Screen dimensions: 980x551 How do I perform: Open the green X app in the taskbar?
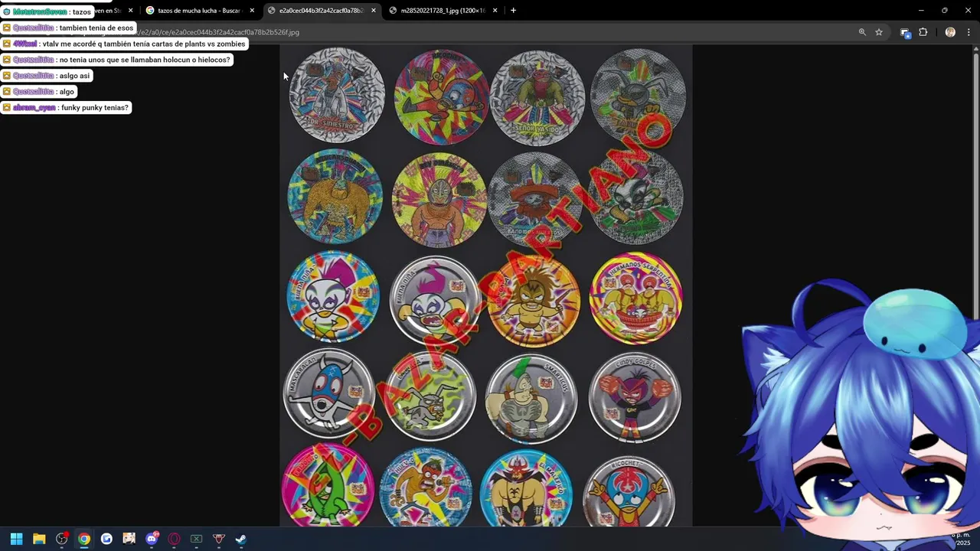coord(196,539)
